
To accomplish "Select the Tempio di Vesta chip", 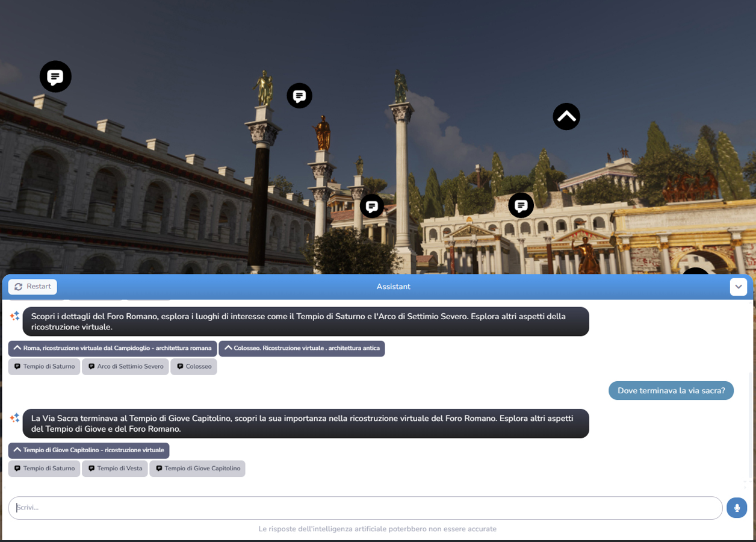I will pos(115,469).
